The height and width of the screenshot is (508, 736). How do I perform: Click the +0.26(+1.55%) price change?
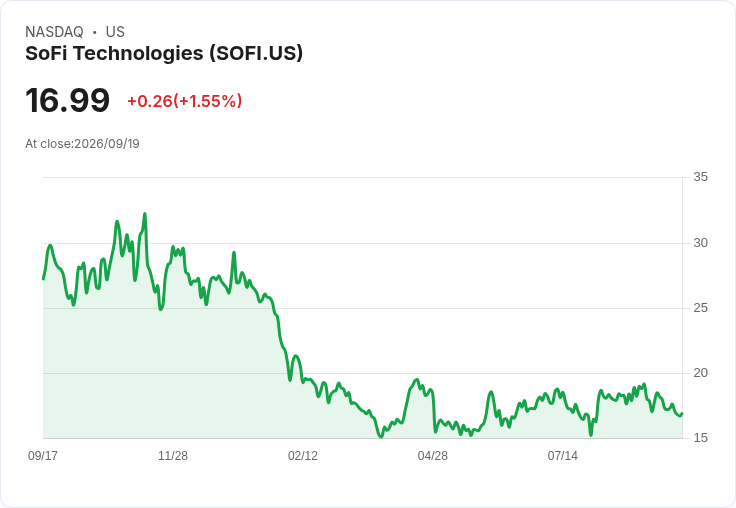(184, 101)
